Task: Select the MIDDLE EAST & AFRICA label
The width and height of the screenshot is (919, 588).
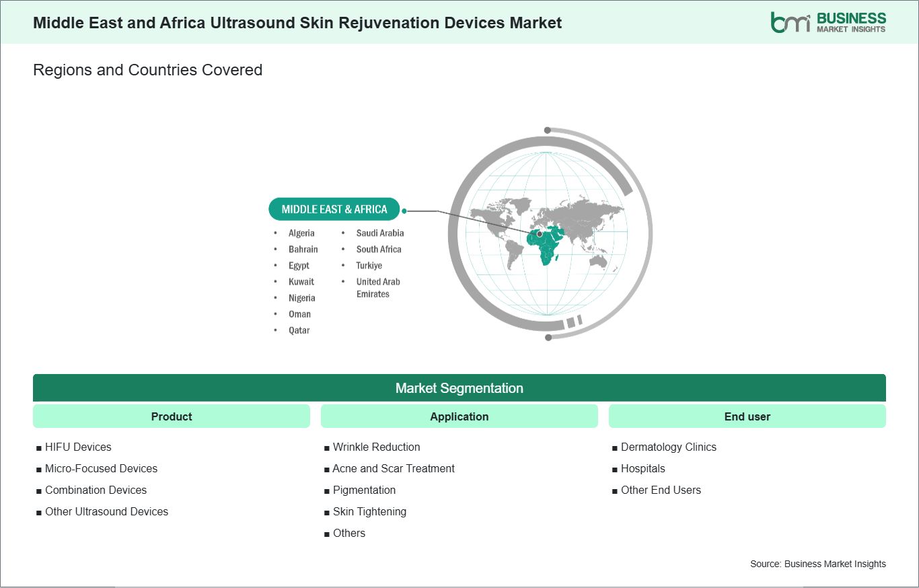Action: pos(334,209)
